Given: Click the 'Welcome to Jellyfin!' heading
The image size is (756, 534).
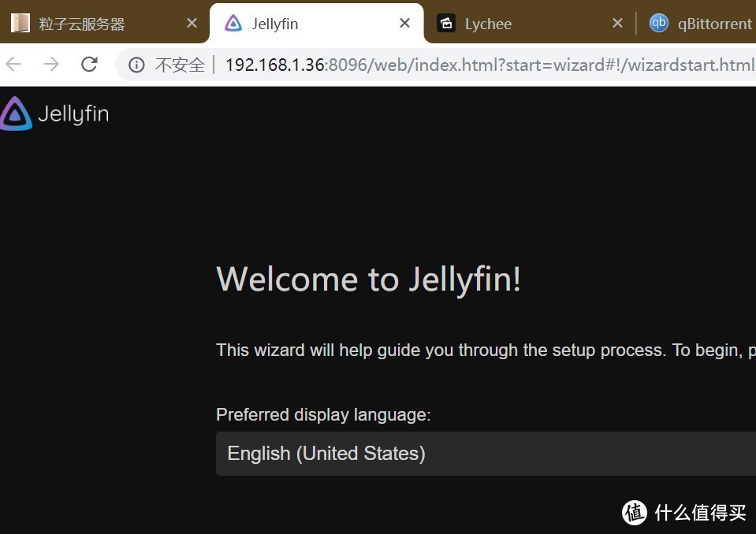Looking at the screenshot, I should click(369, 280).
